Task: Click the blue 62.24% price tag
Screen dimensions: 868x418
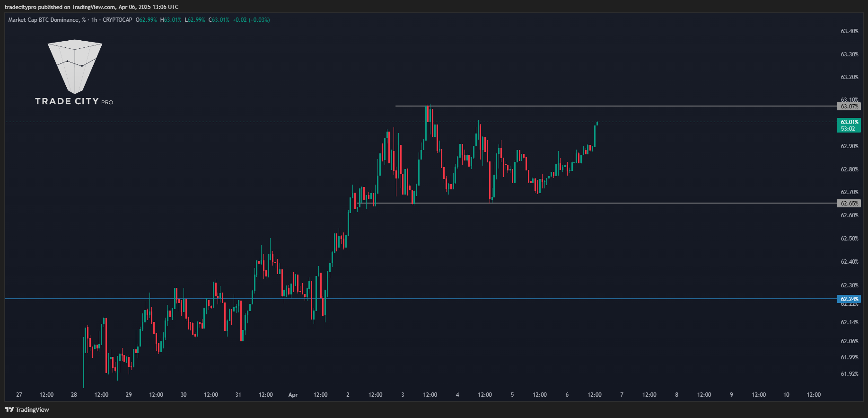Action: (850, 299)
